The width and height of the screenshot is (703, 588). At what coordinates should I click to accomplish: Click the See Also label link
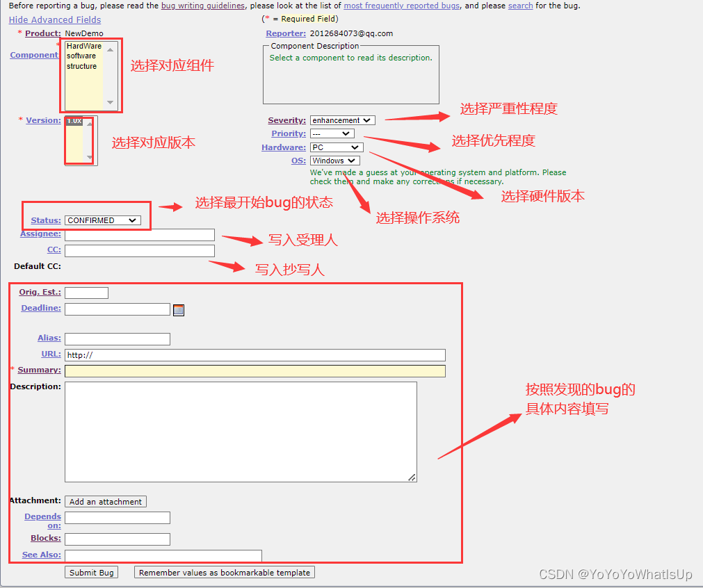point(41,555)
